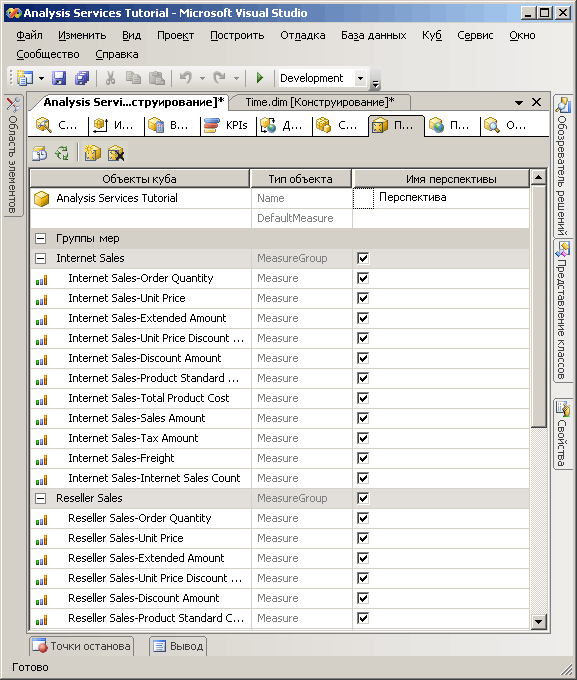Click the Тип объекта column header
The width and height of the screenshot is (577, 680).
click(x=301, y=179)
